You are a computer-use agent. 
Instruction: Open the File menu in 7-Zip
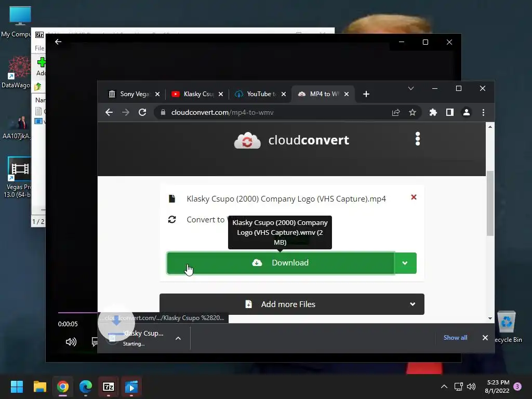(x=39, y=48)
